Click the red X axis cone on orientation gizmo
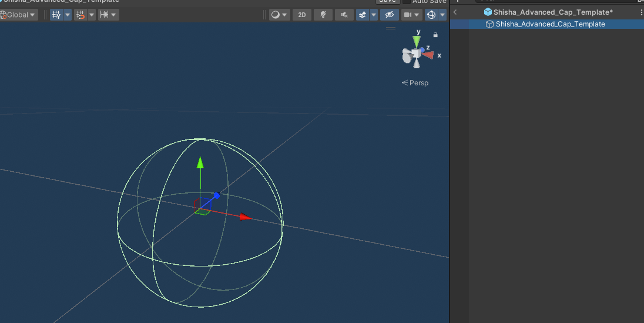 tap(428, 55)
